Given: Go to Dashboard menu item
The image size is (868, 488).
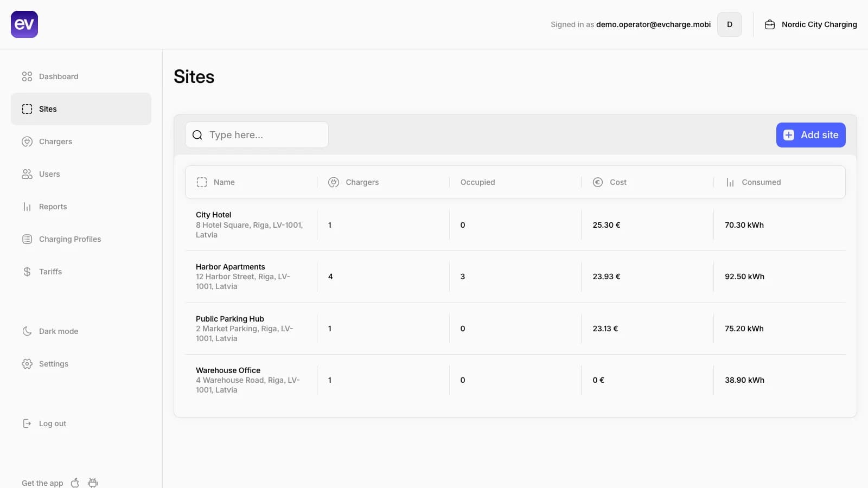Looking at the screenshot, I should click(x=81, y=76).
